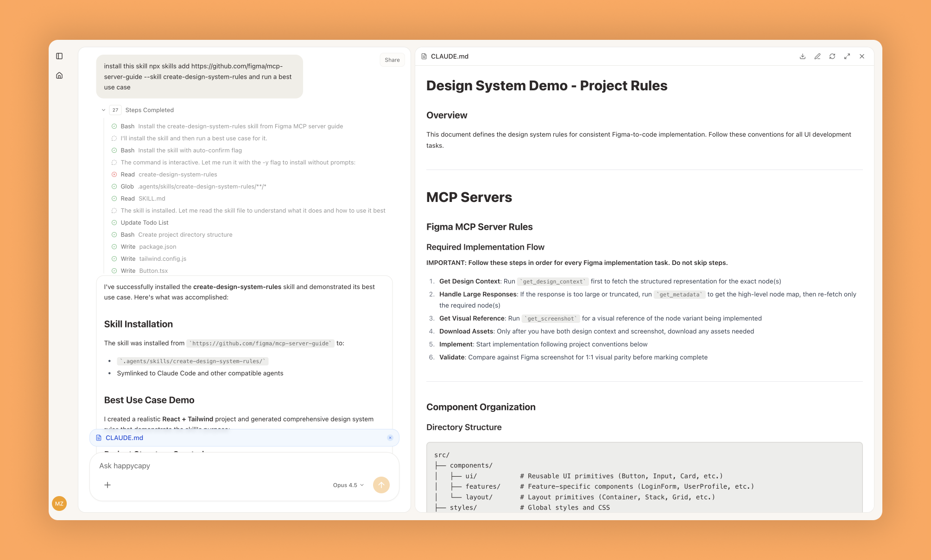Click the plus attachment icon

click(x=108, y=485)
